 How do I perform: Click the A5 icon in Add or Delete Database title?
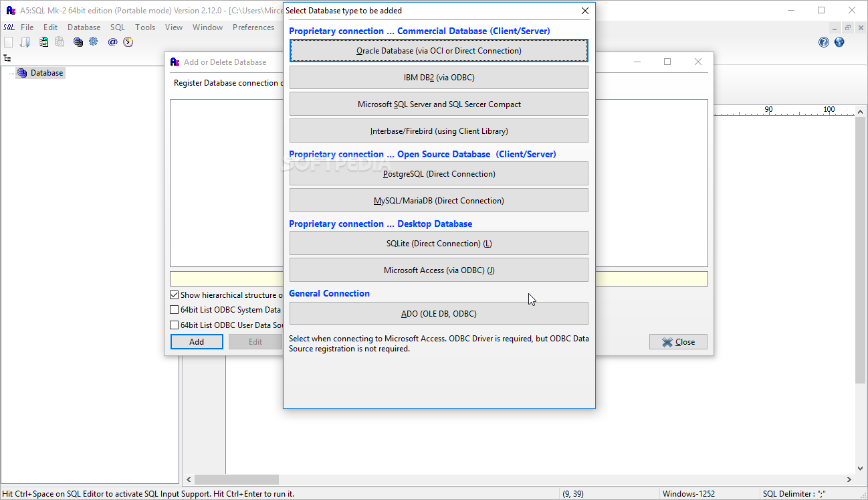(175, 62)
